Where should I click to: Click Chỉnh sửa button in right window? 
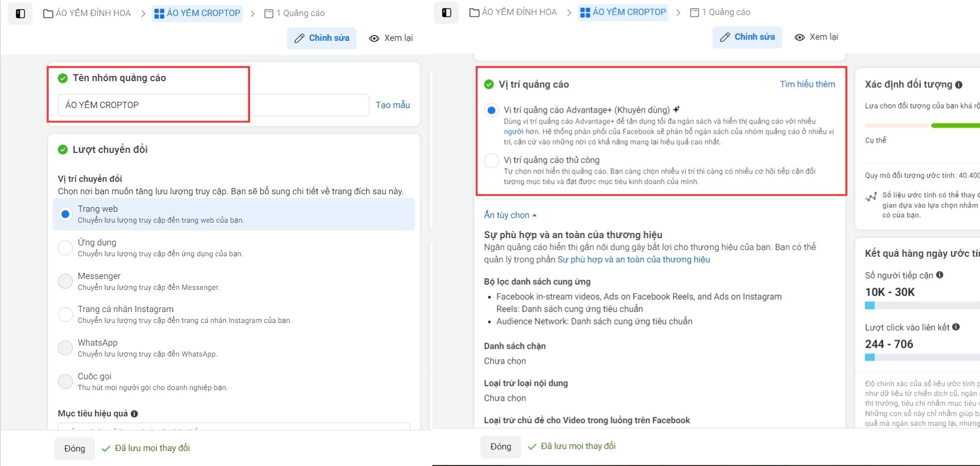(x=747, y=37)
